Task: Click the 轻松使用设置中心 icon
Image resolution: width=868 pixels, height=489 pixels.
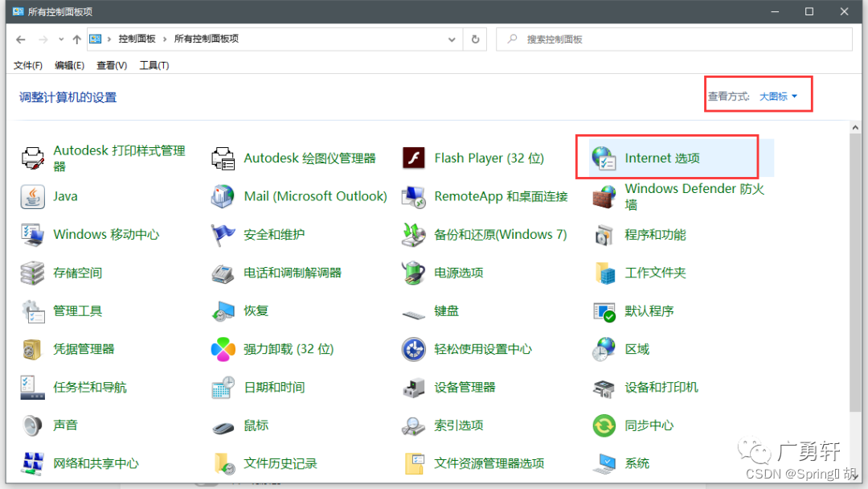Action: (x=414, y=349)
